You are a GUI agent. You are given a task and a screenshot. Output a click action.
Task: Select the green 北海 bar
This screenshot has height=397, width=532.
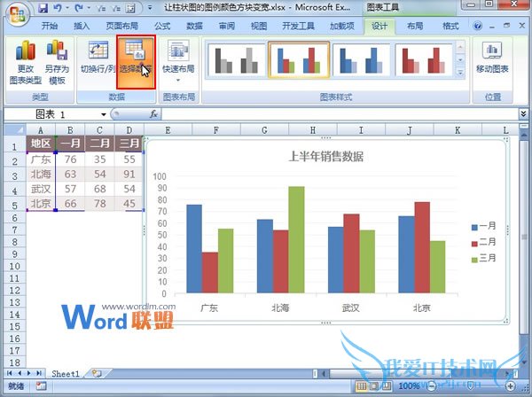coord(296,239)
